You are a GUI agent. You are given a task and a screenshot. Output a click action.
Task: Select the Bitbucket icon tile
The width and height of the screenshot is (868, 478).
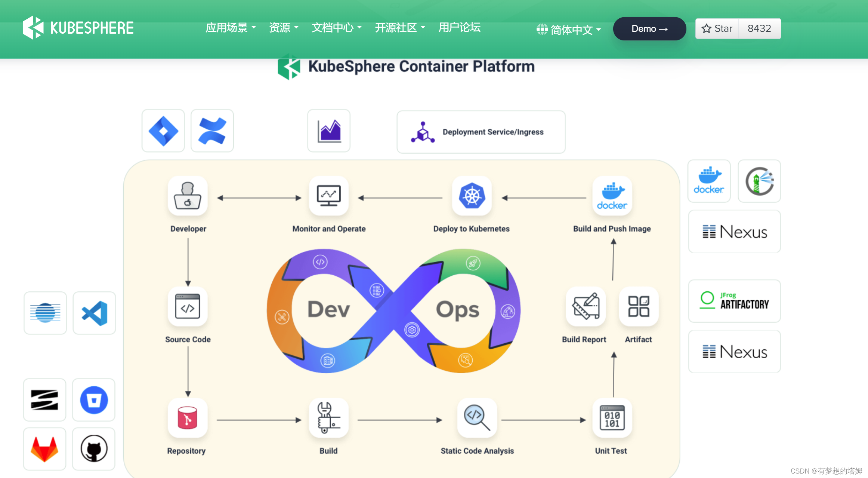click(94, 400)
